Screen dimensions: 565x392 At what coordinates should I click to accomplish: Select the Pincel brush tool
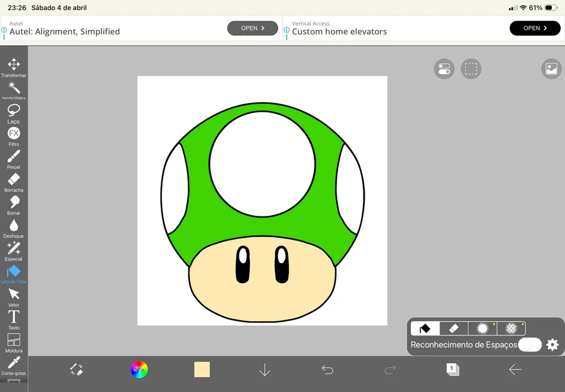click(14, 160)
